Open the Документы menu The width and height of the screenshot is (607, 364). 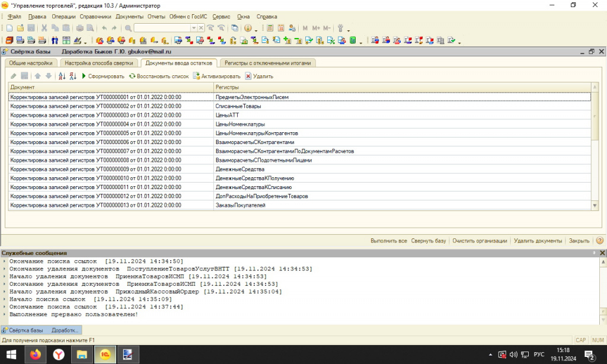(129, 17)
